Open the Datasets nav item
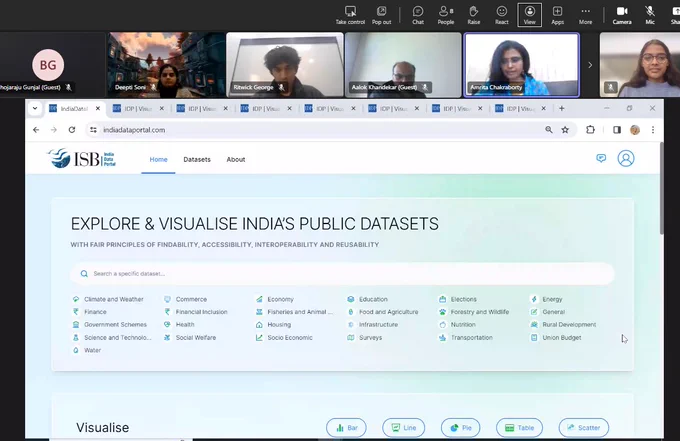Screen dimensions: 680x441 click(x=197, y=160)
